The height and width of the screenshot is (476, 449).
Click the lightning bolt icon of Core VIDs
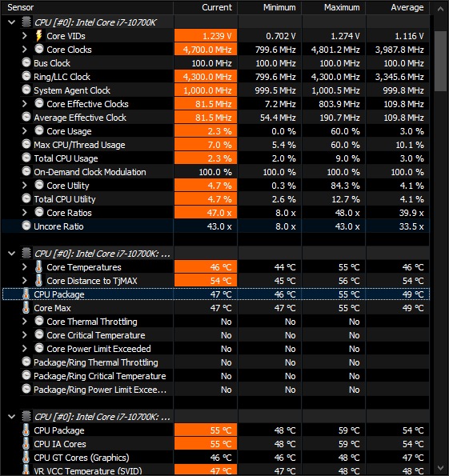39,35
